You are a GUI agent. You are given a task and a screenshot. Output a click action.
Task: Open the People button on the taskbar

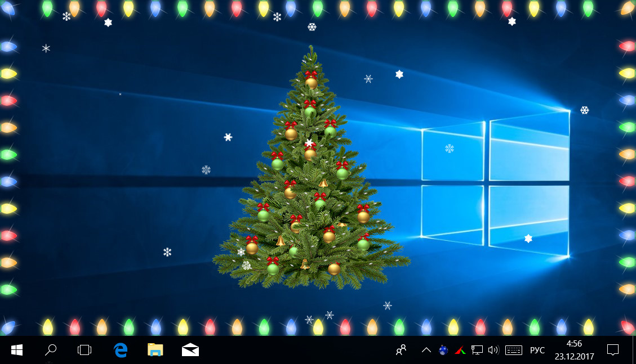coord(401,350)
